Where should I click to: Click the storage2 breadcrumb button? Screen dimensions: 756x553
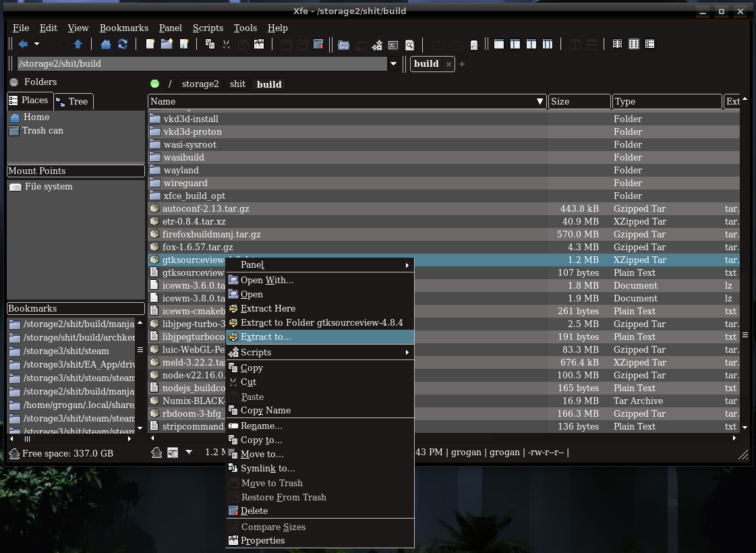click(200, 84)
